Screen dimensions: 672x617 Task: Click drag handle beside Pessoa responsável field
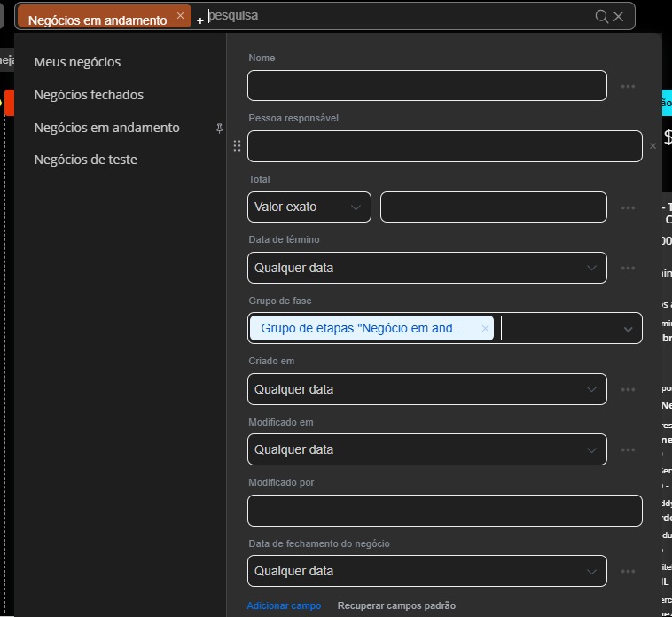click(x=237, y=146)
